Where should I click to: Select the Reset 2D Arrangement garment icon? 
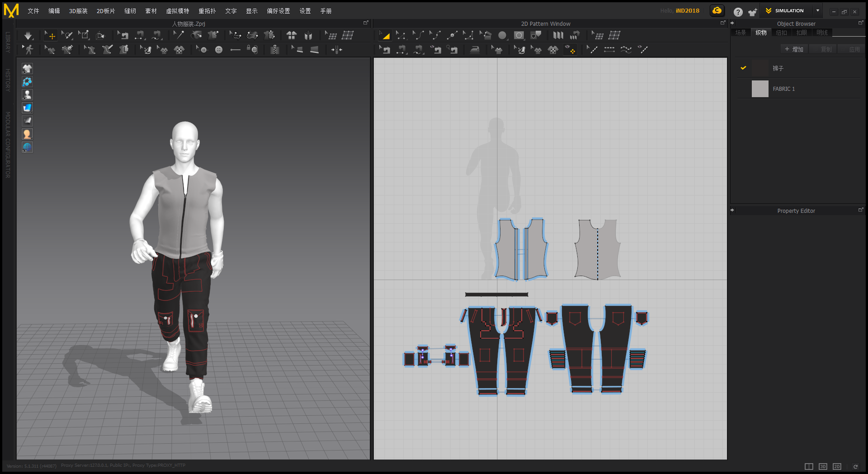point(292,35)
